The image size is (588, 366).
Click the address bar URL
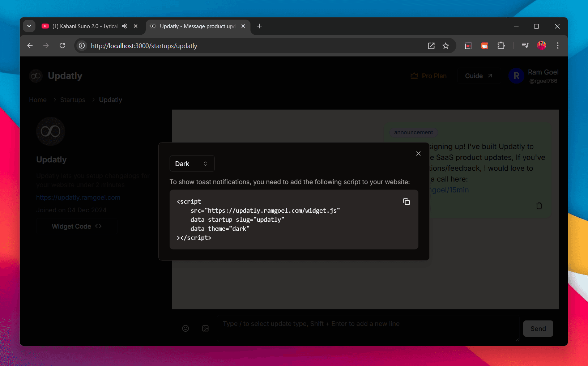[144, 46]
